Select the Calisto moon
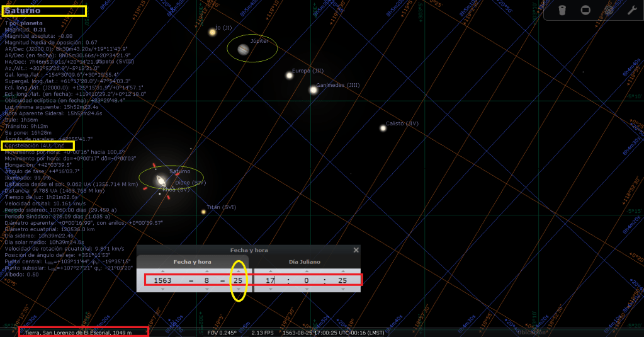Image resolution: width=644 pixels, height=337 pixels. point(383,128)
